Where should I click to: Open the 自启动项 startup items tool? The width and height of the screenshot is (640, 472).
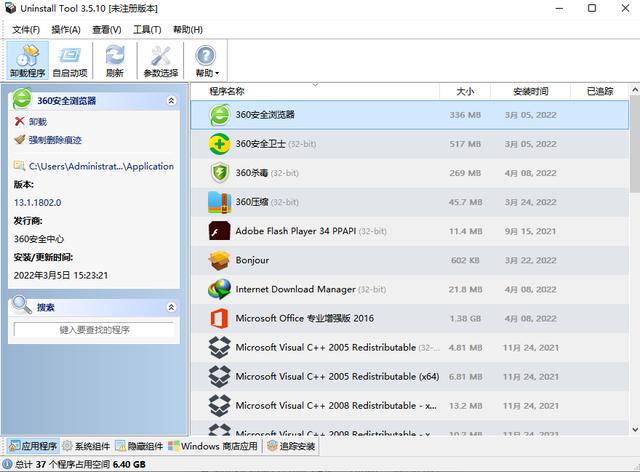(70, 60)
